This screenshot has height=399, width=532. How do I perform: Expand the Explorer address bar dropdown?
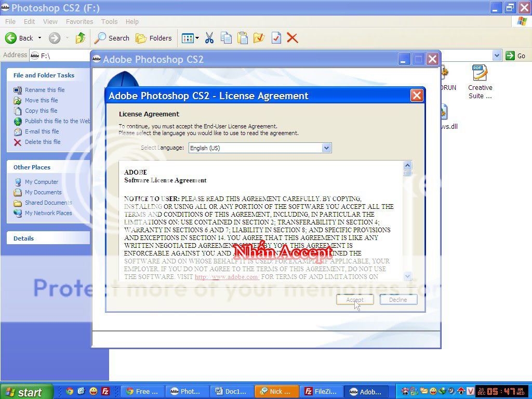(497, 55)
